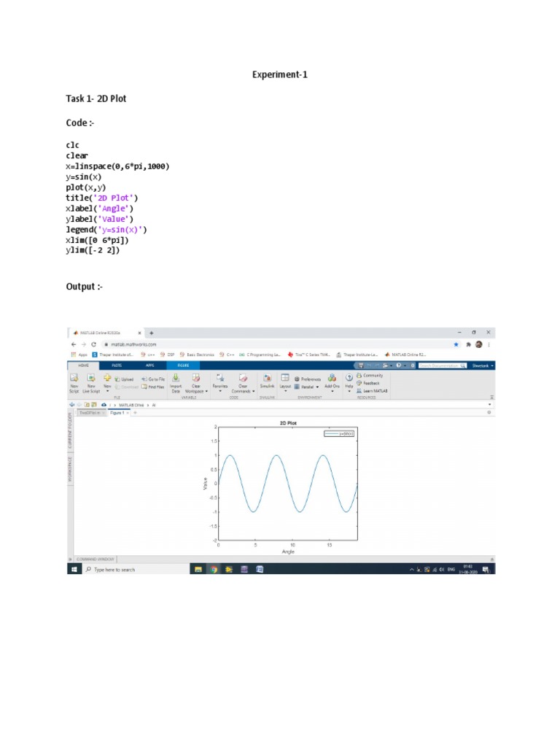Switch to the APPS ribbon tab
The image size is (560, 747).
point(149,365)
